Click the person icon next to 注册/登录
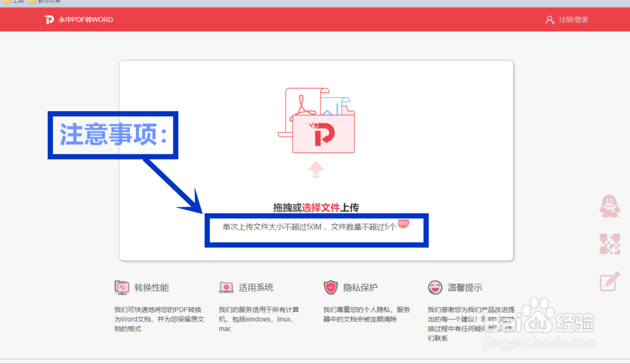The image size is (630, 364). pyautogui.click(x=551, y=20)
